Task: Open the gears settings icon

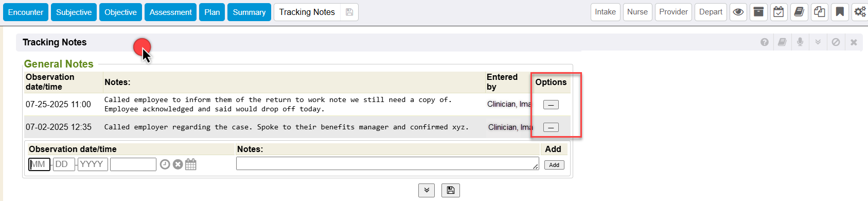Action: [x=860, y=12]
